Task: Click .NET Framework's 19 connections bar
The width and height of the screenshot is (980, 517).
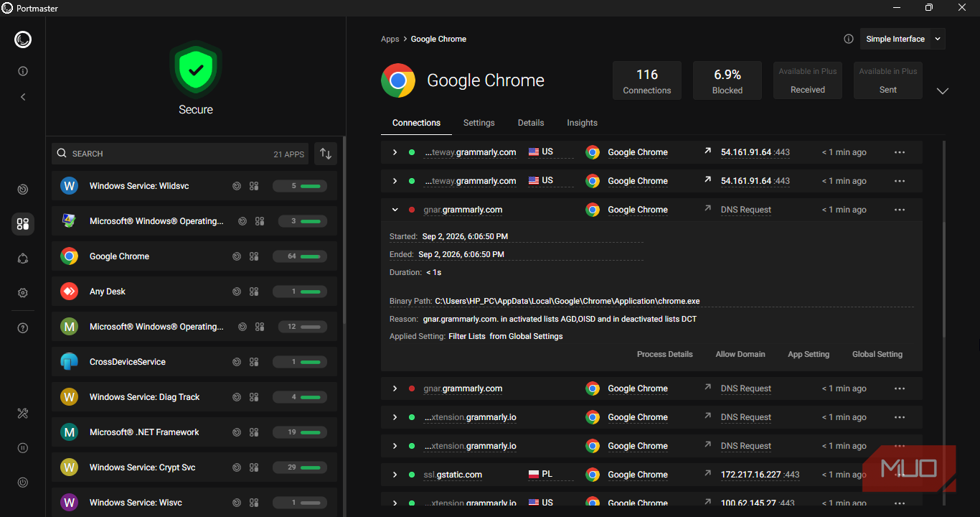Action: (x=300, y=432)
